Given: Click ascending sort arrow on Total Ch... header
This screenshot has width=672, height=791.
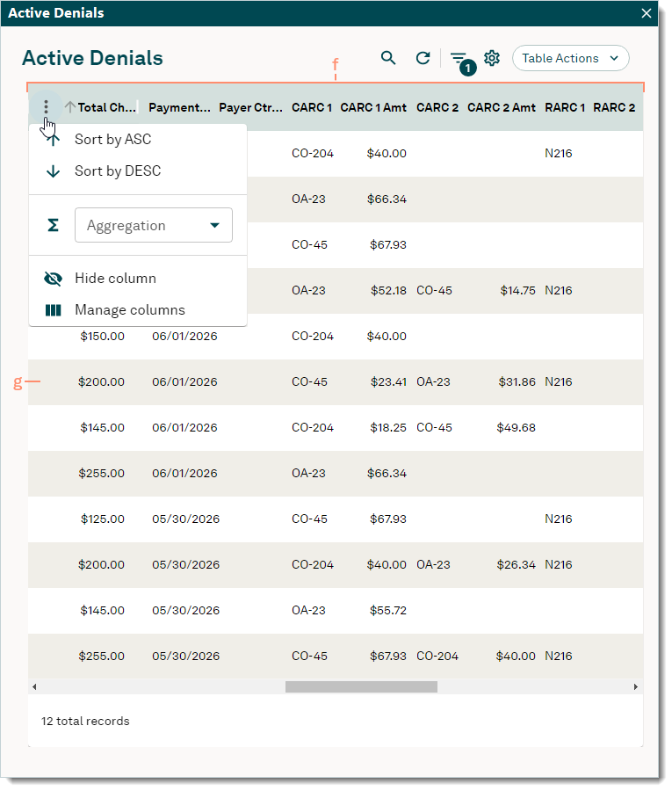Looking at the screenshot, I should (70, 107).
